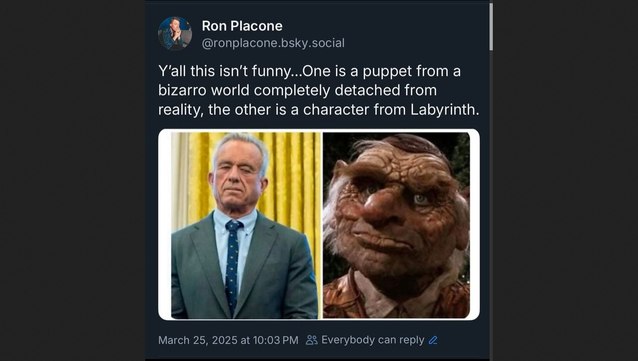View the right photo of the Labyrinth puppet
The width and height of the screenshot is (638, 361).
point(396,225)
